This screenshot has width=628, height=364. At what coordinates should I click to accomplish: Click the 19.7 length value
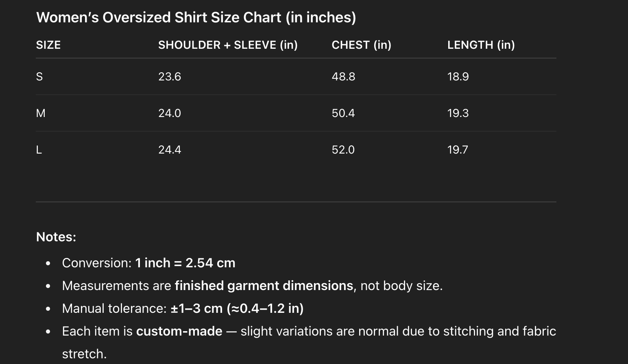[458, 150]
